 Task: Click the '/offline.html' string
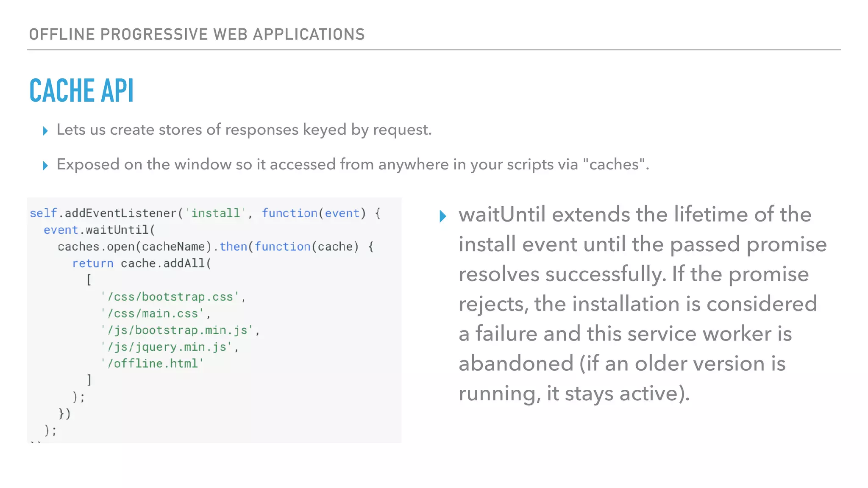[x=153, y=363]
